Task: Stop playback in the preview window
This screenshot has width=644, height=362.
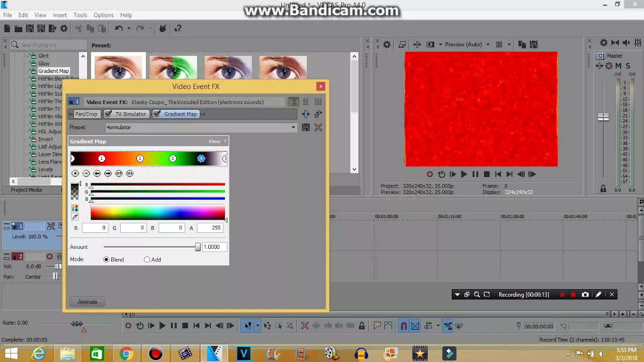Action: tap(487, 174)
